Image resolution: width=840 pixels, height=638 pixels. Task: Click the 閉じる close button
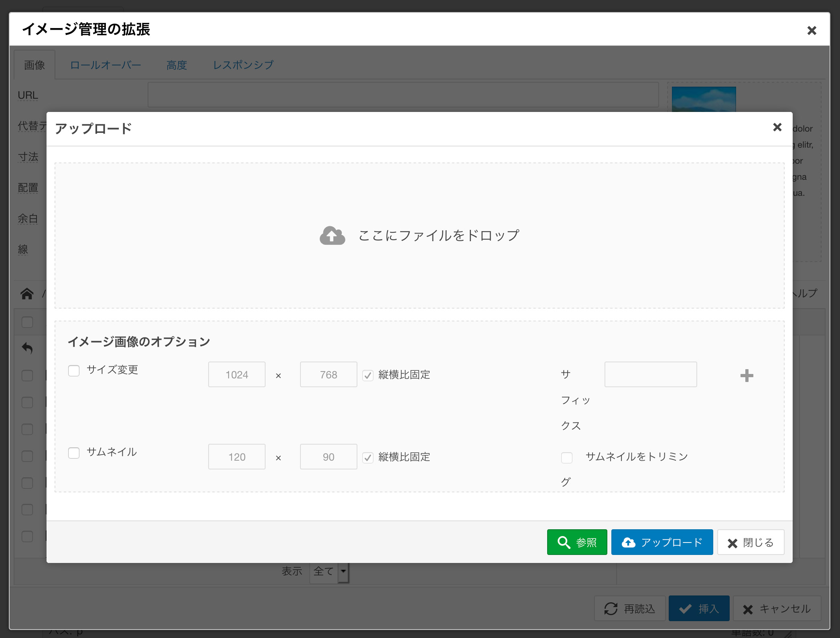click(750, 542)
